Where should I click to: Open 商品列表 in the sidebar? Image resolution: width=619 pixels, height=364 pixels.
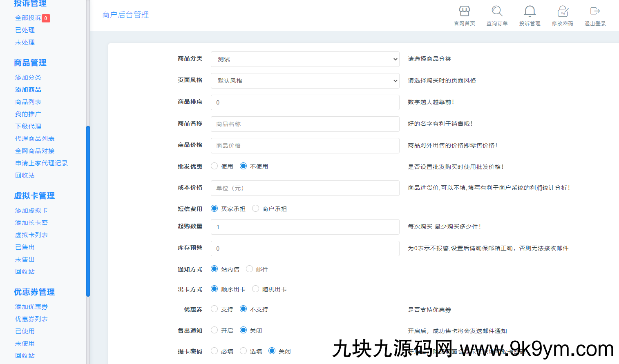point(28,102)
